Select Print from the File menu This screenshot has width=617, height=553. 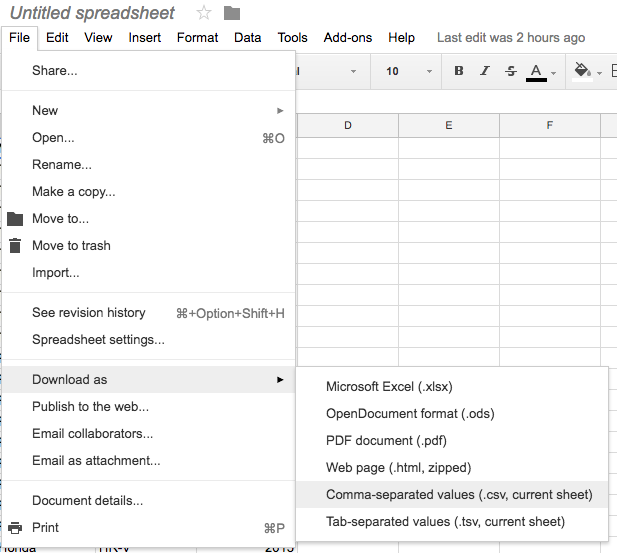coord(148,528)
